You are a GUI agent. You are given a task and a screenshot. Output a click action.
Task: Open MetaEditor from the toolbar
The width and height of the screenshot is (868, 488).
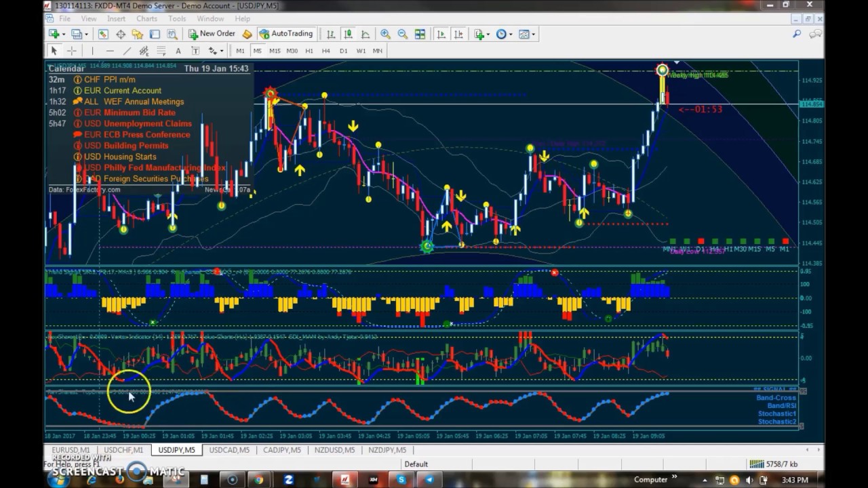247,34
